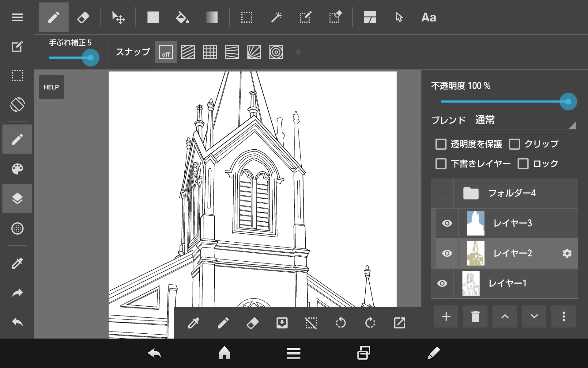Select the Bucket fill tool
Viewport: 588px width, 368px height.
point(182,17)
